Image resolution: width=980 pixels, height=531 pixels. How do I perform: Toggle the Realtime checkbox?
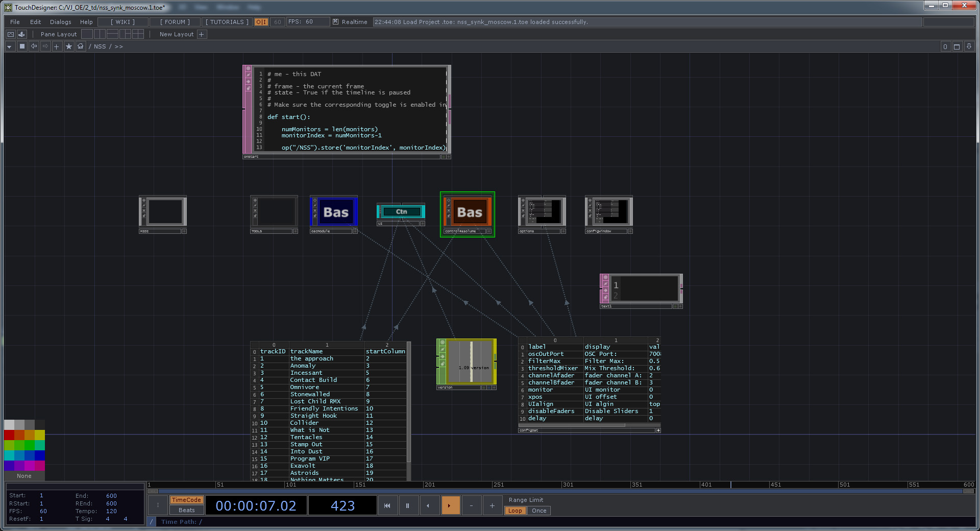click(x=335, y=22)
